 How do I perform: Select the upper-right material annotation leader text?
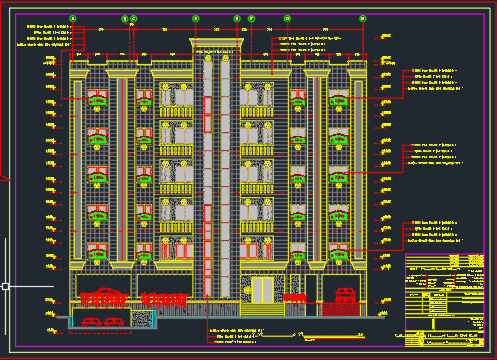coord(434,79)
